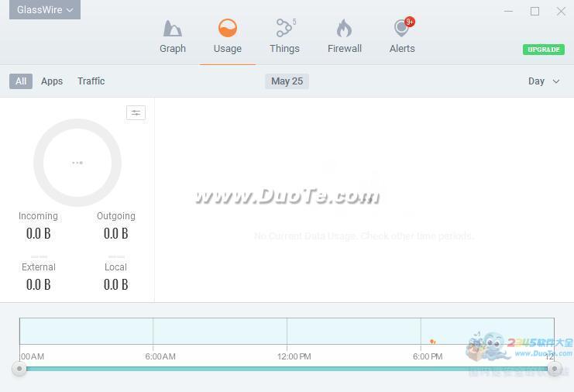Click the circular usage donut chart
The height and width of the screenshot is (392, 574).
[x=77, y=163]
